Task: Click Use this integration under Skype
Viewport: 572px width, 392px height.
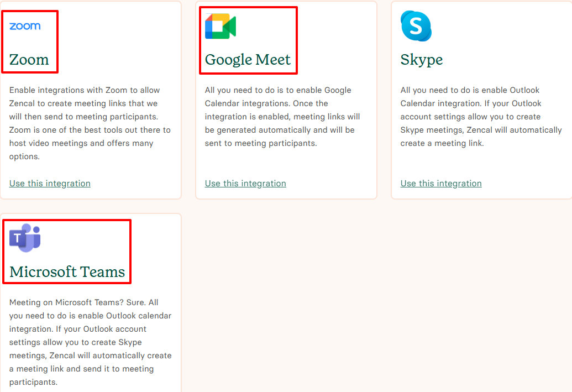Action: [x=440, y=183]
